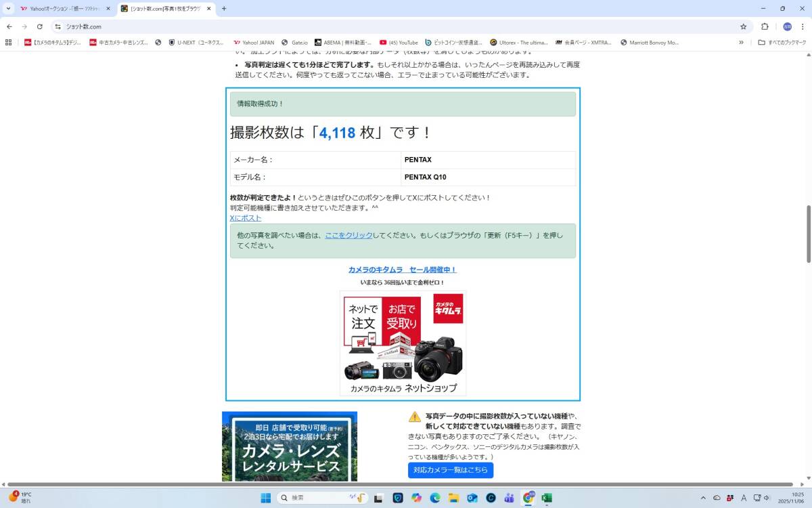
Task: Open the すべてのブックマーク folder
Action: click(782, 42)
